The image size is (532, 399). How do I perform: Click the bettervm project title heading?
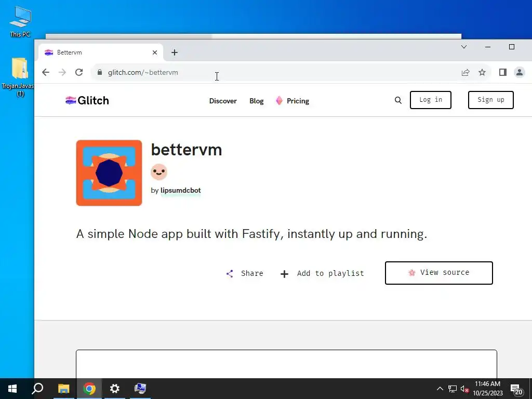tap(187, 150)
